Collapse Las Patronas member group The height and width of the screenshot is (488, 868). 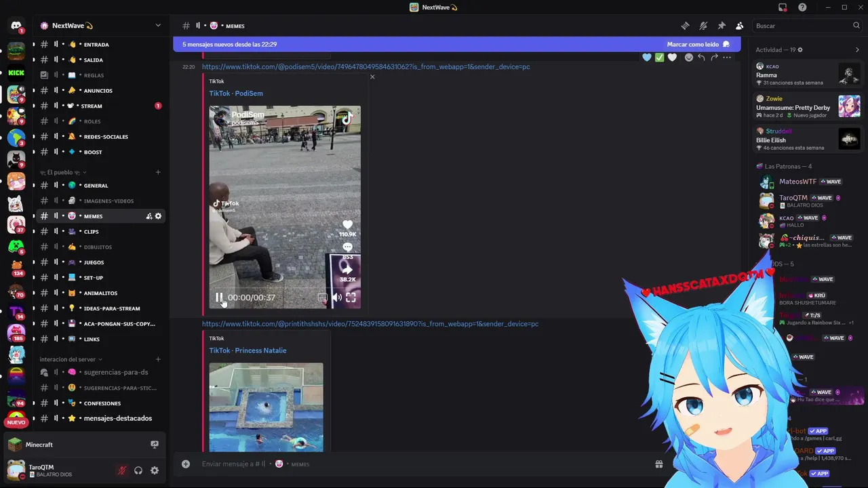[784, 166]
